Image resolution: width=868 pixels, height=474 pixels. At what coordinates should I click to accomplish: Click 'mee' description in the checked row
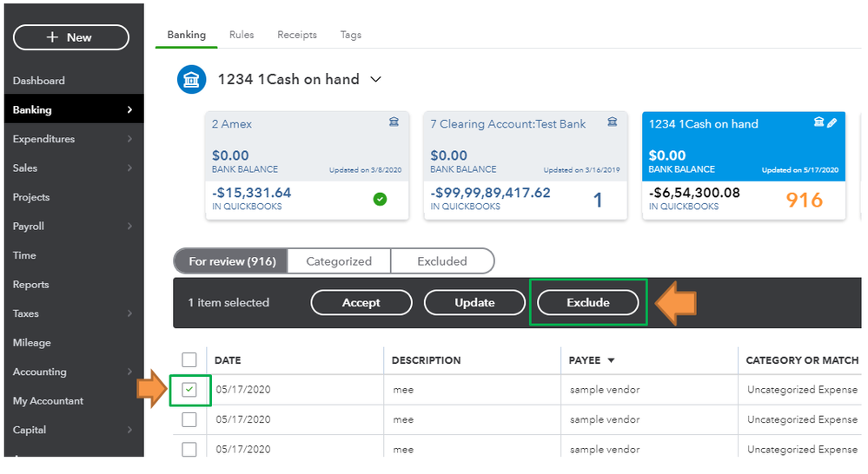click(x=403, y=390)
